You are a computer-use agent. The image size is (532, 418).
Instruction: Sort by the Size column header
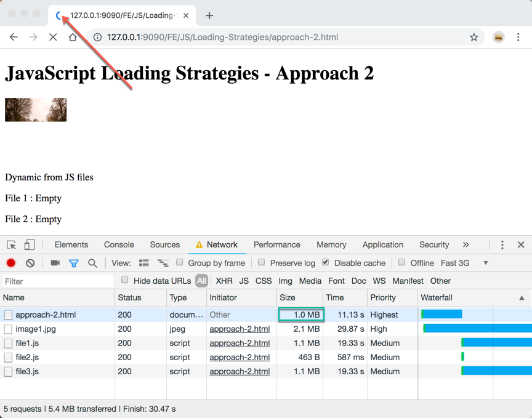tap(300, 298)
